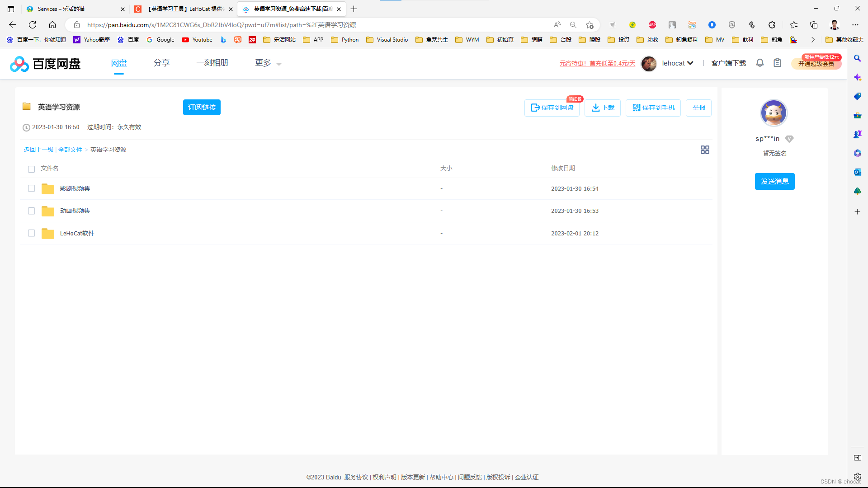Image resolution: width=868 pixels, height=488 pixels.
Task: Open Edge sidebar search icon
Action: [857, 58]
